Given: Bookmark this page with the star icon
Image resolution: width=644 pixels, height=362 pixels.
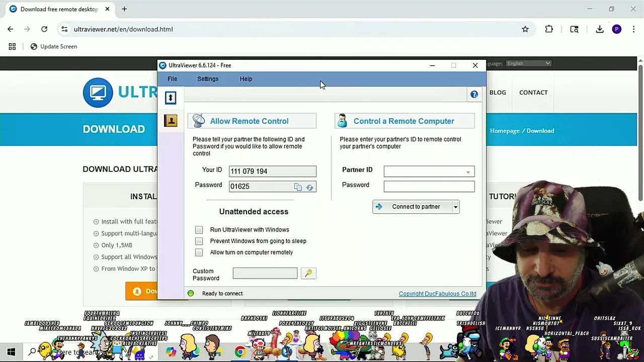Looking at the screenshot, I should click(525, 29).
